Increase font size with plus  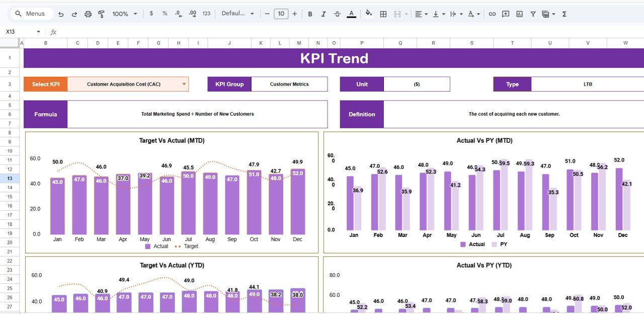(x=295, y=14)
